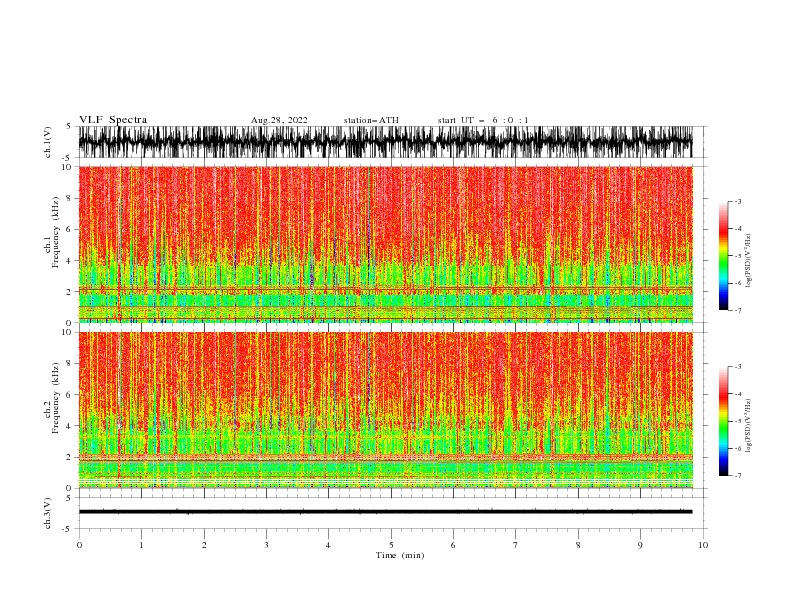Click ch.2 frequency tick label "8"

coord(69,364)
